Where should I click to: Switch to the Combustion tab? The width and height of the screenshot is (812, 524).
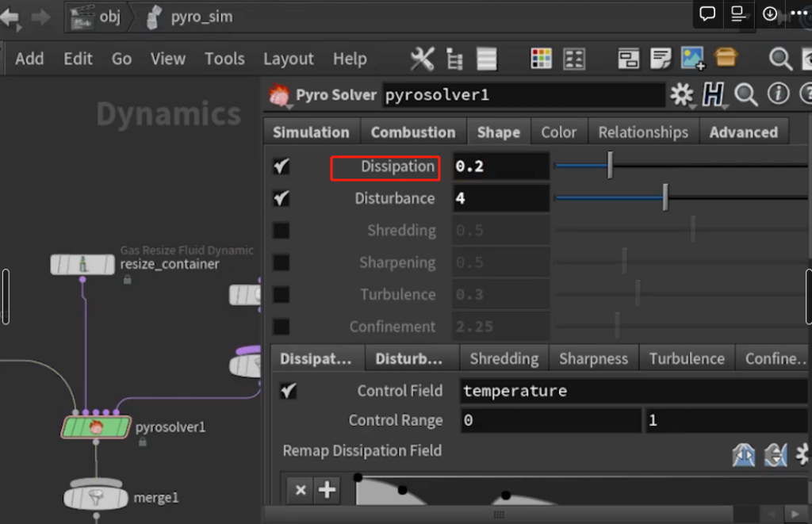coord(413,132)
